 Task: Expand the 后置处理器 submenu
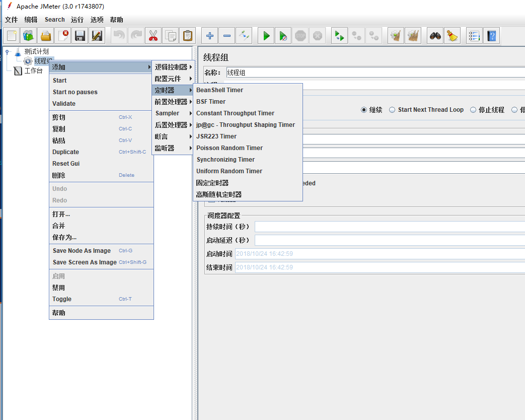tap(173, 125)
